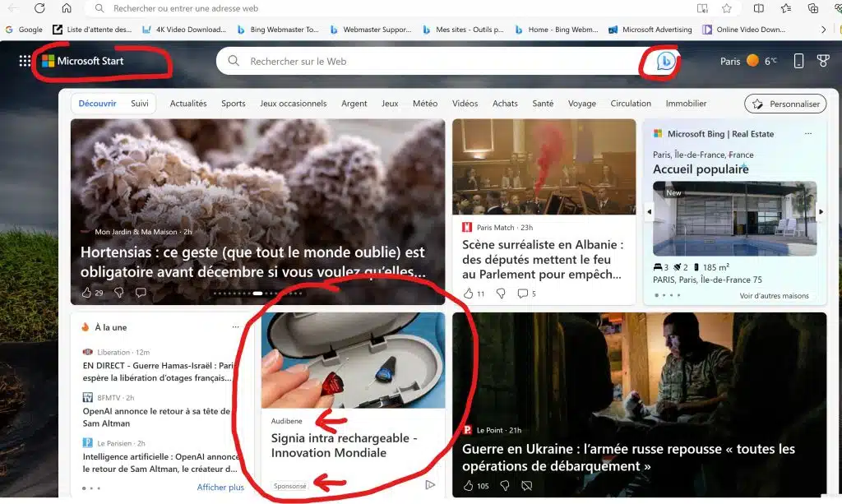The image size is (842, 504).
Task: Open Actualités category
Action: (188, 104)
